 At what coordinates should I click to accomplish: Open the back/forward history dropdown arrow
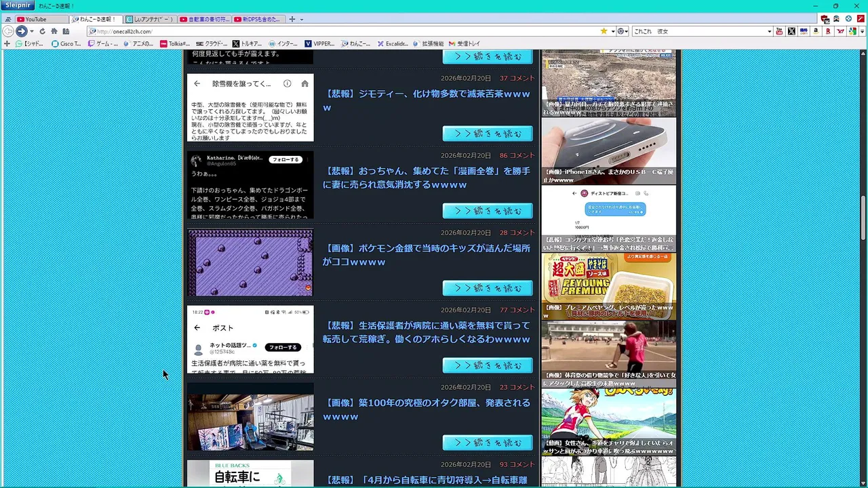coord(32,31)
